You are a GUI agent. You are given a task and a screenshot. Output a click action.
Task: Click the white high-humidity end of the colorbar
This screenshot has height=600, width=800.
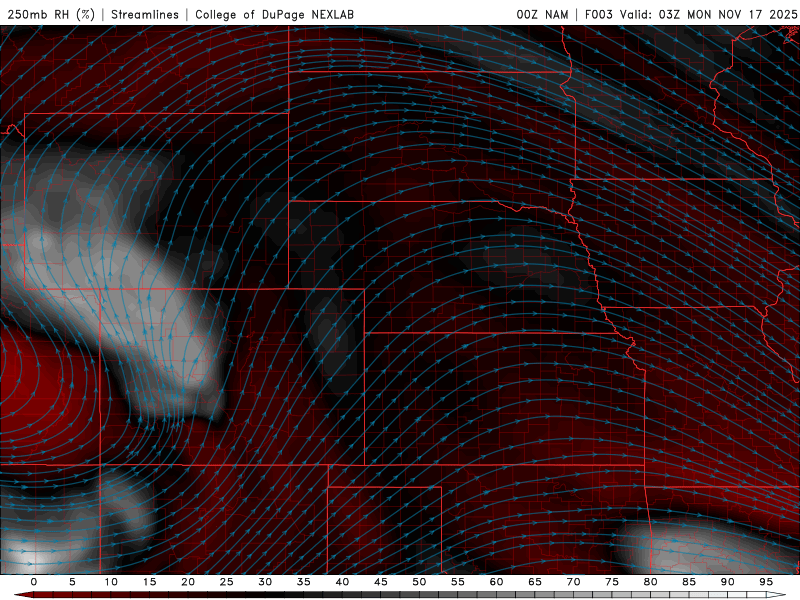pos(776,595)
